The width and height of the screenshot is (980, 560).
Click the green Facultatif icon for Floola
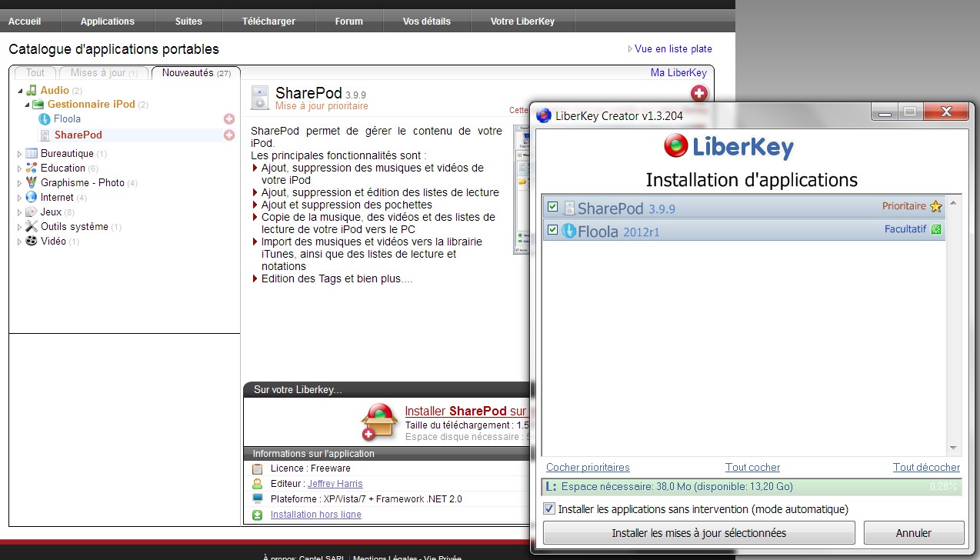click(x=936, y=229)
